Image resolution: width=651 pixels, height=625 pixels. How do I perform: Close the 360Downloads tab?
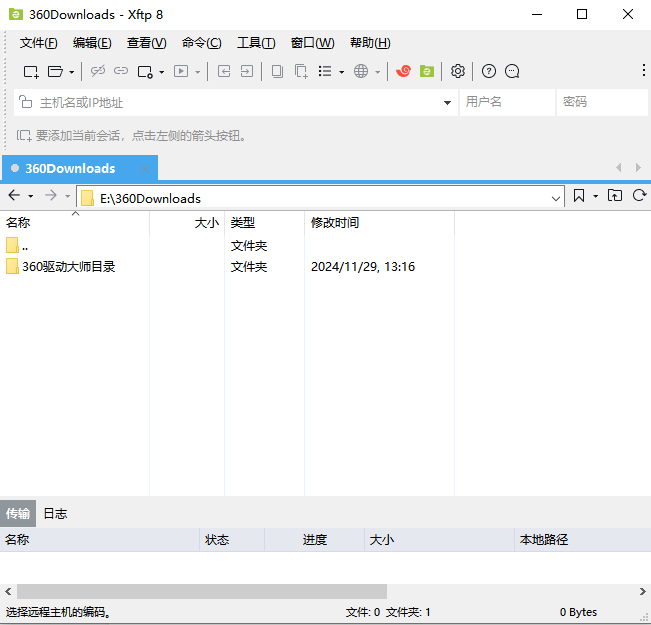point(145,169)
